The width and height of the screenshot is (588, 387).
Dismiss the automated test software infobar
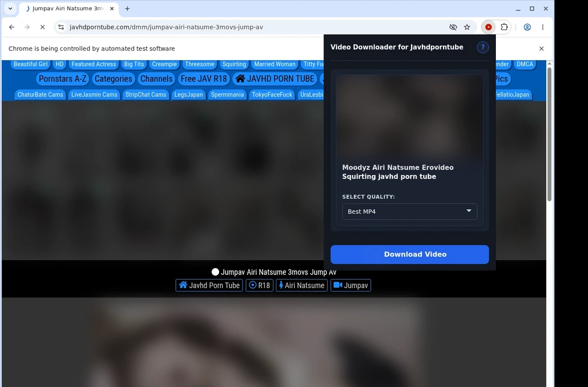pos(541,48)
